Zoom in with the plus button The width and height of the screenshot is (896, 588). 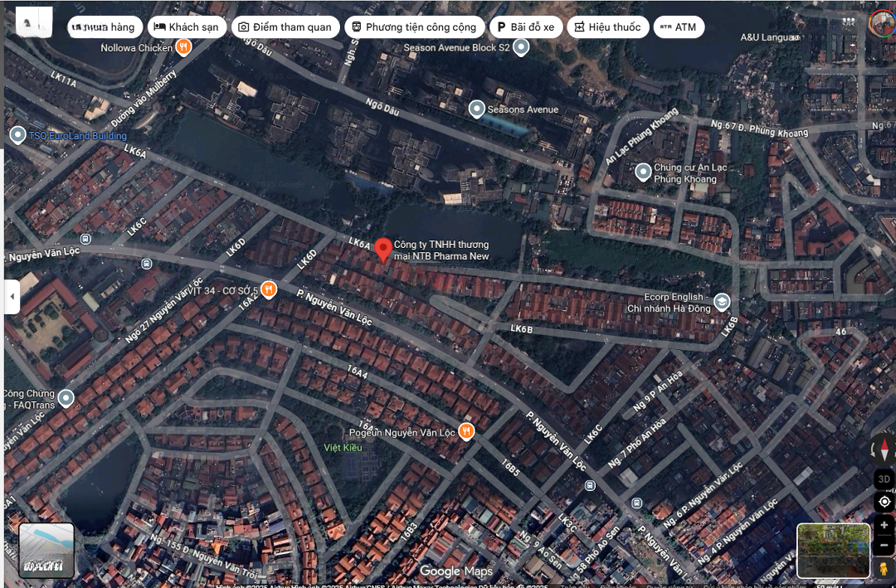pyautogui.click(x=884, y=525)
